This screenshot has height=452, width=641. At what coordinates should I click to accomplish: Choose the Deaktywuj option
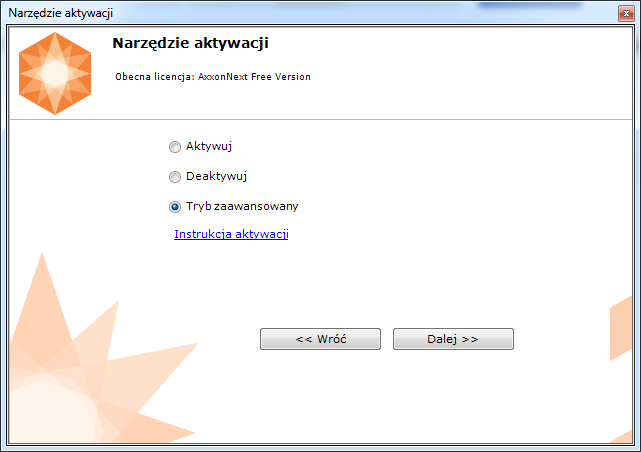(175, 177)
